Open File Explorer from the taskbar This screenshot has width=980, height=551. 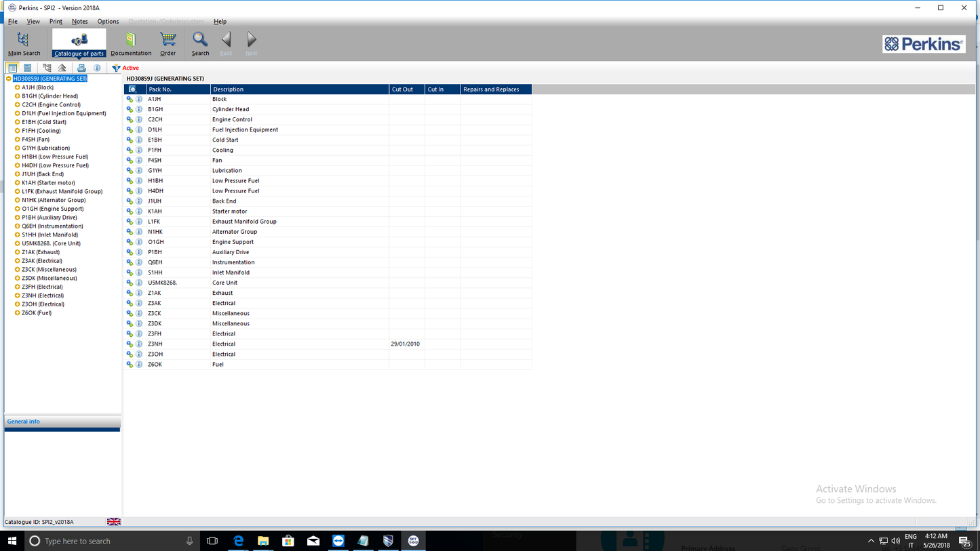click(x=263, y=541)
